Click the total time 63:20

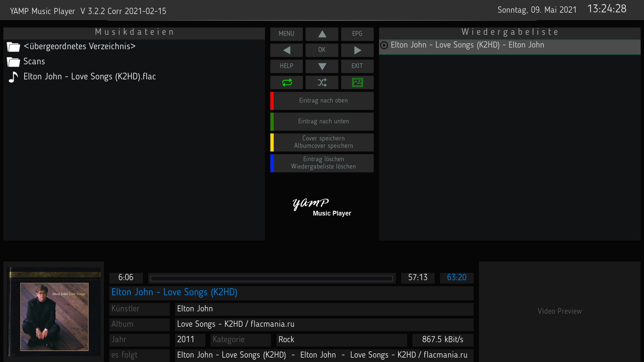pos(457,278)
